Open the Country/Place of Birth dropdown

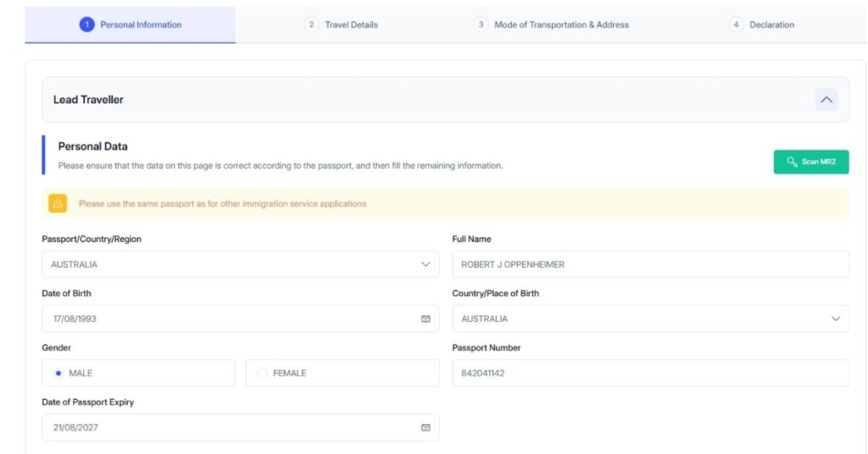pyautogui.click(x=650, y=318)
